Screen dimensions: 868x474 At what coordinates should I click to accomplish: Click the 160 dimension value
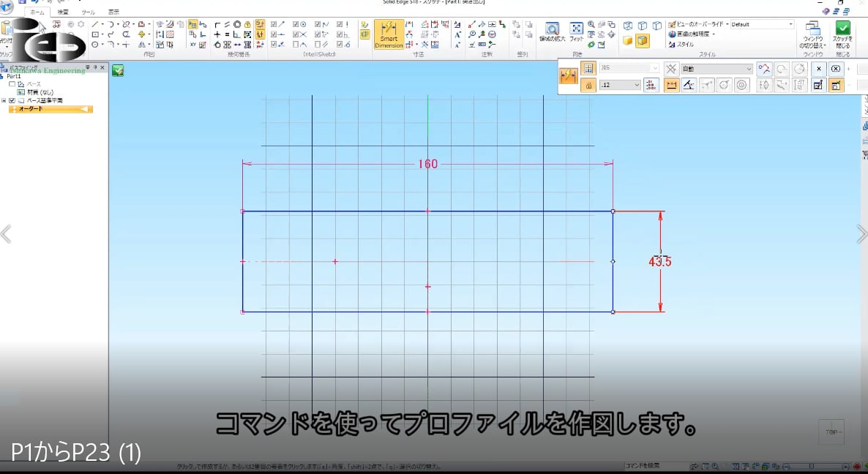pos(427,164)
